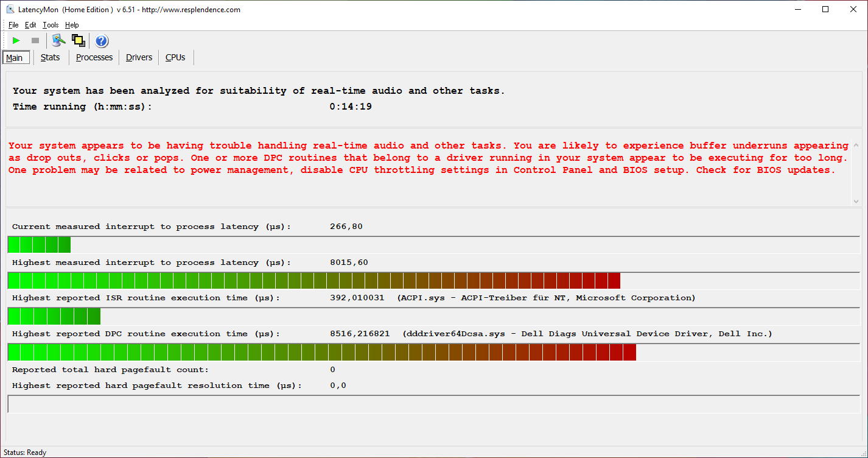The image size is (868, 458).
Task: Click the highest DPC routine execution bar
Action: tap(321, 352)
